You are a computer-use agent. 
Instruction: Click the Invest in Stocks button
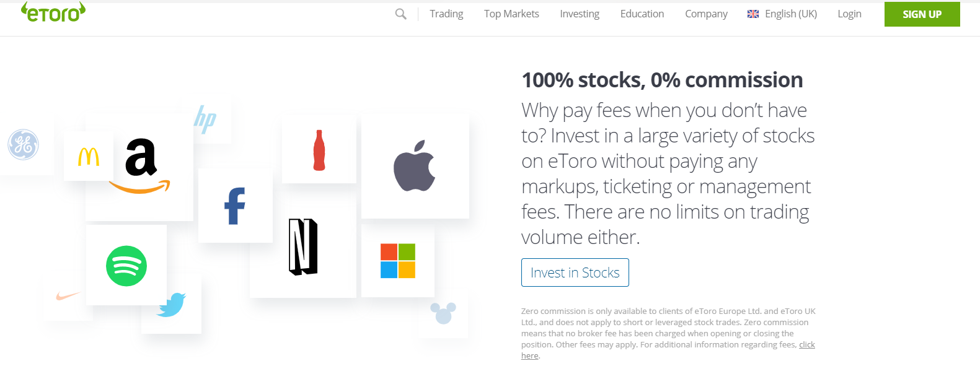point(575,272)
